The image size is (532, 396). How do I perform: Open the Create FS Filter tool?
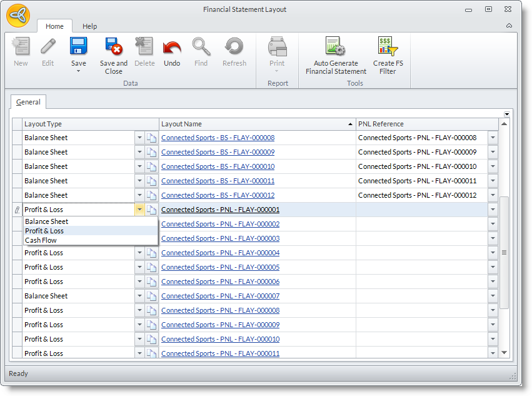[388, 47]
